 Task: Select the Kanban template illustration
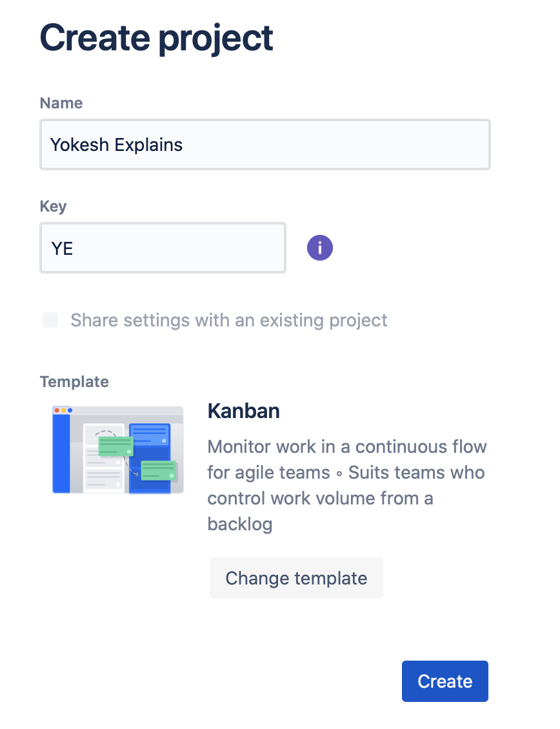[x=118, y=450]
